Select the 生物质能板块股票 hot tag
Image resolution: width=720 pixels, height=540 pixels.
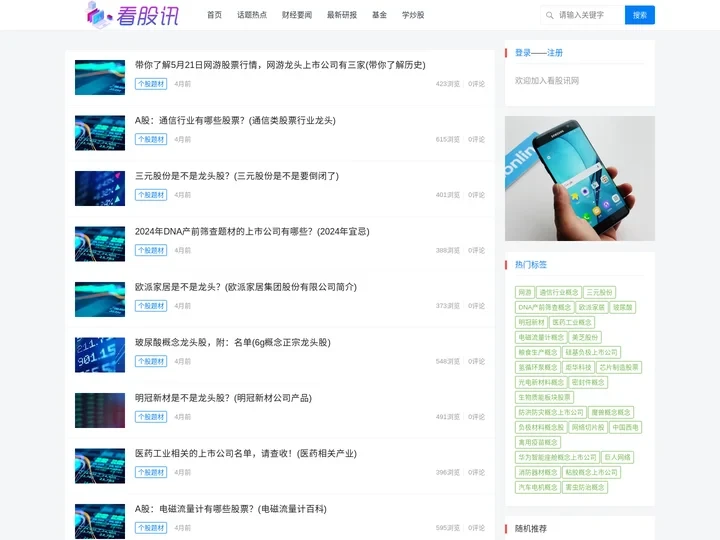click(x=545, y=398)
